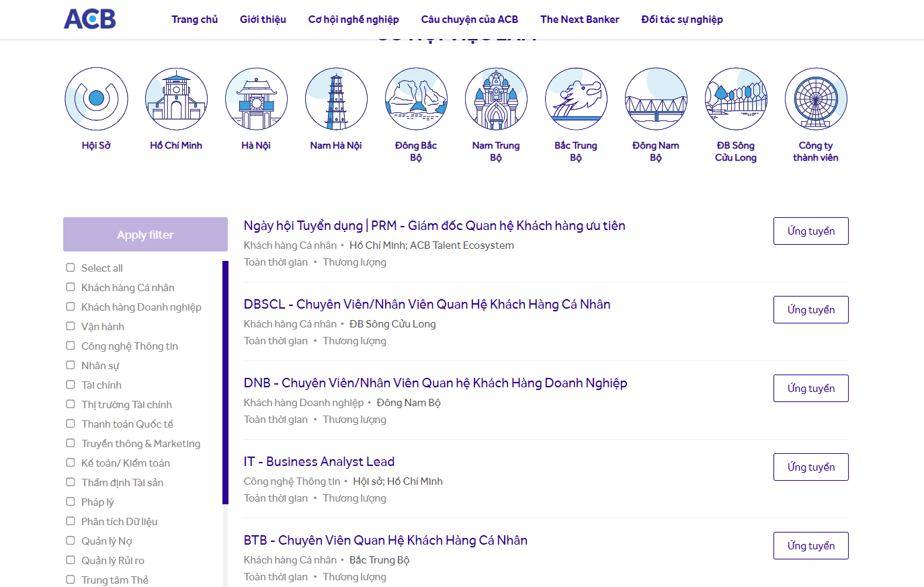Viewport: 924px width, 587px height.
Task: Select the Nam Hà Nội tower icon
Action: click(x=336, y=99)
